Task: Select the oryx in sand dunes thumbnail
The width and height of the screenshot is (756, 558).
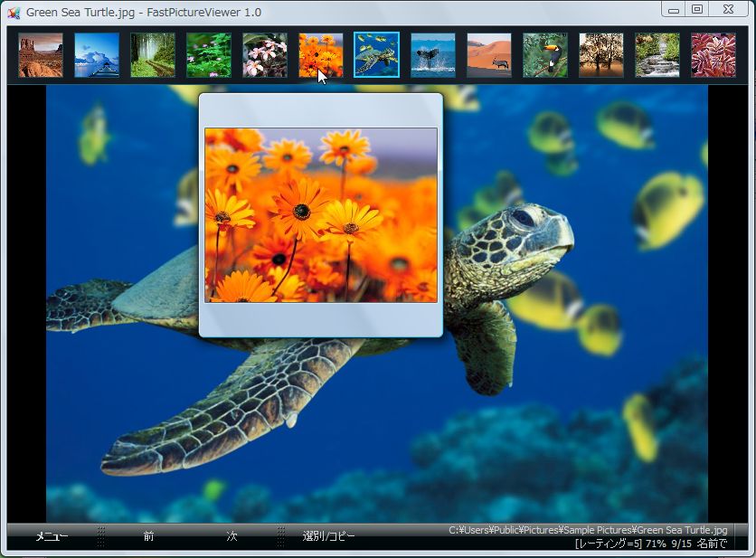Action: point(489,55)
